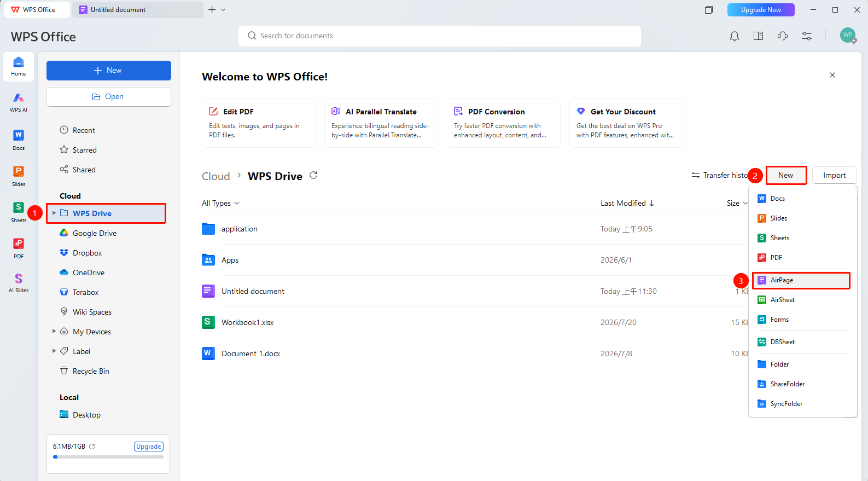
Task: Select the Document 1.docx file
Action: (x=475, y=353)
